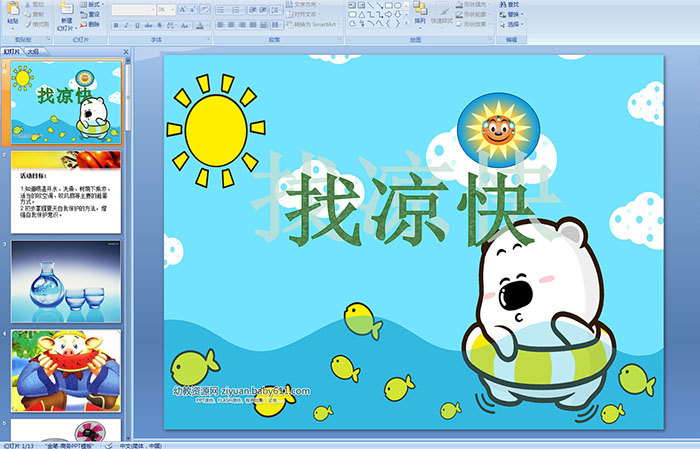Click Shape Outline (形状轮廓)
The width and height of the screenshot is (700, 449).
472,14
